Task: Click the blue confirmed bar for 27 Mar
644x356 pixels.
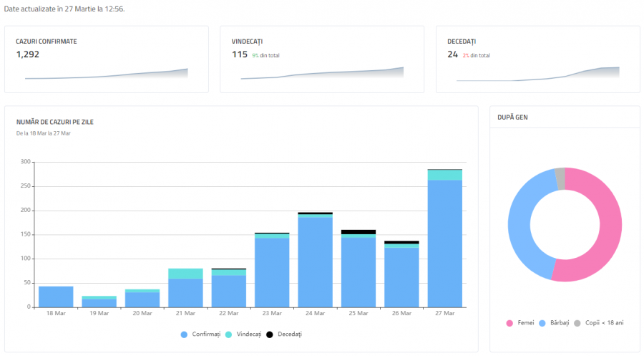Action: 444,244
